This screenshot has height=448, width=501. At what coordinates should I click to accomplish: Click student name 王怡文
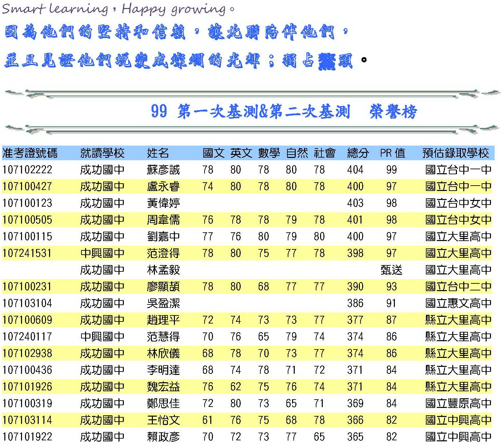coord(163,420)
